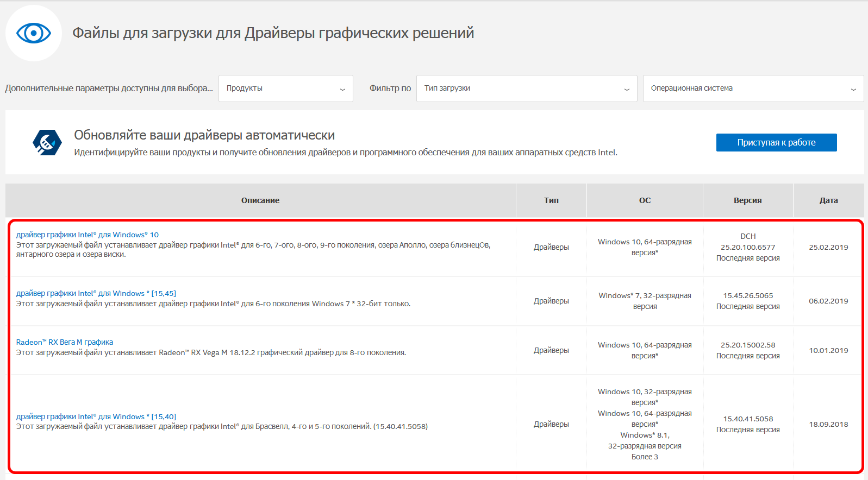The height and width of the screenshot is (480, 868).
Task: Click Более 3 in the OS cell
Action: (645, 457)
